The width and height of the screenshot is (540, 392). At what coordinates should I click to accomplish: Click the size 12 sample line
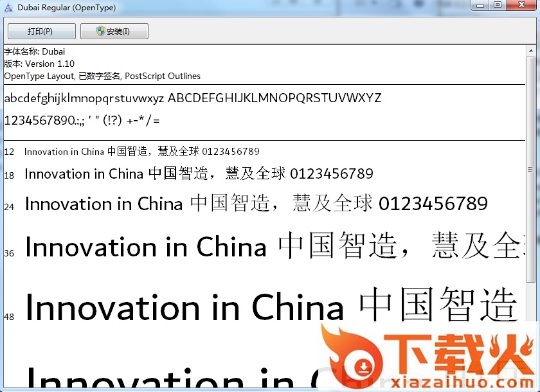tap(142, 151)
